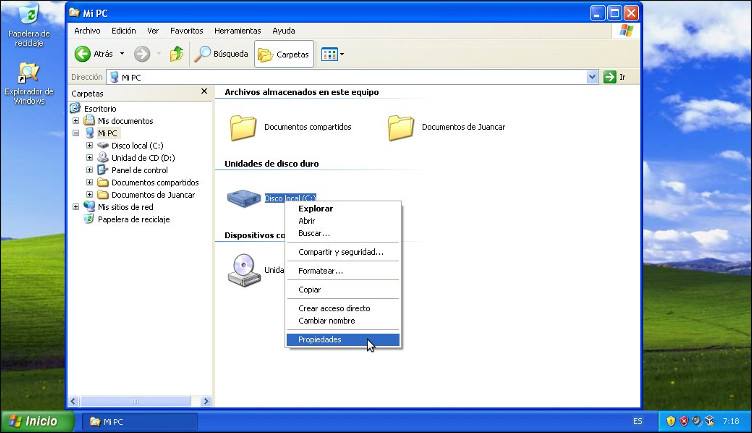Select Formatear... in the context menu

point(320,271)
